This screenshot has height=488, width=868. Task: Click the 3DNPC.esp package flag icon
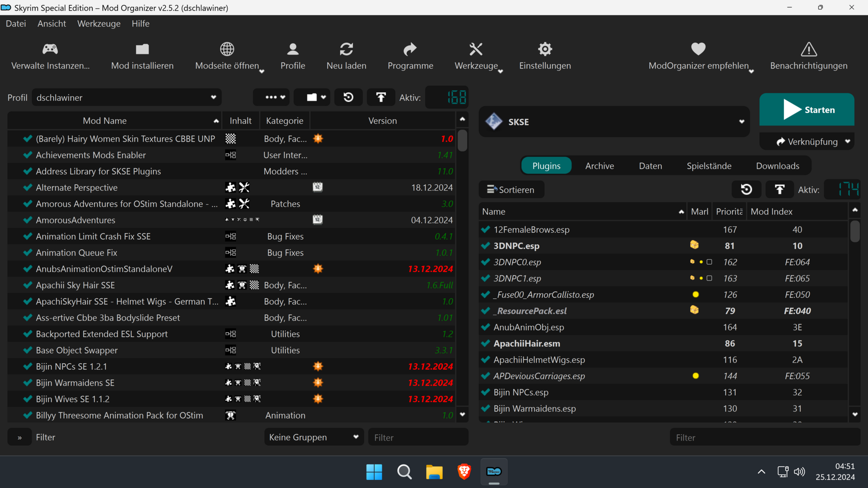point(694,245)
